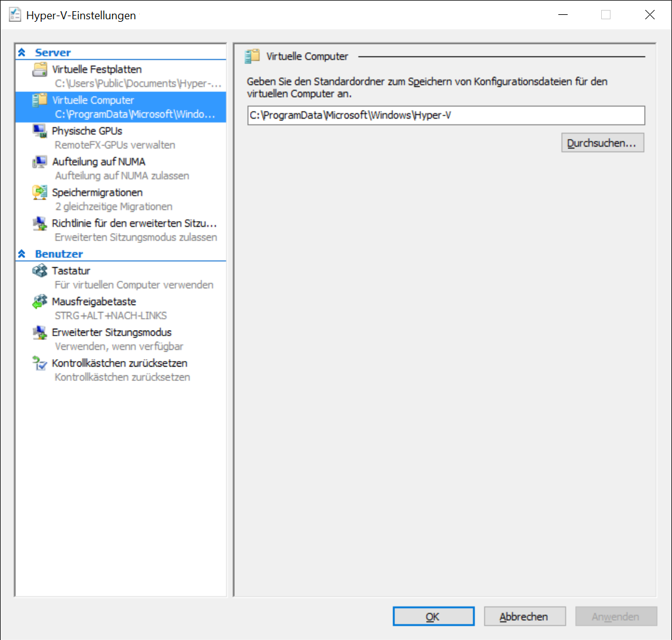Click the Virtuelle Computer icon in sidebar
Image resolution: width=672 pixels, height=640 pixels.
click(x=39, y=100)
